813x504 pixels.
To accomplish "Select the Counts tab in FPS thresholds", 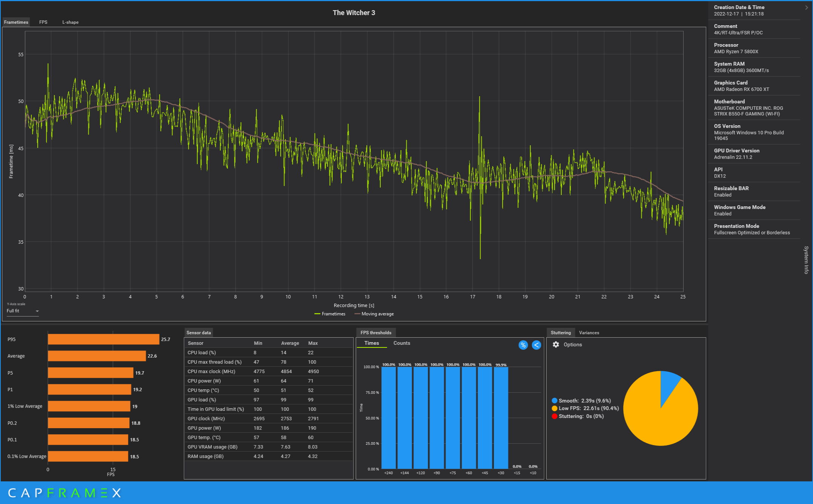I will 401,343.
